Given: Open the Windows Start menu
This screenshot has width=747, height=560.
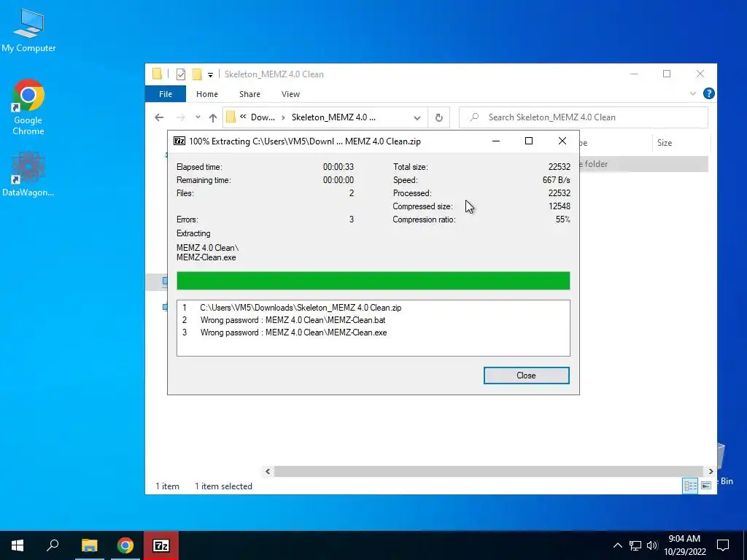Looking at the screenshot, I should tap(18, 545).
